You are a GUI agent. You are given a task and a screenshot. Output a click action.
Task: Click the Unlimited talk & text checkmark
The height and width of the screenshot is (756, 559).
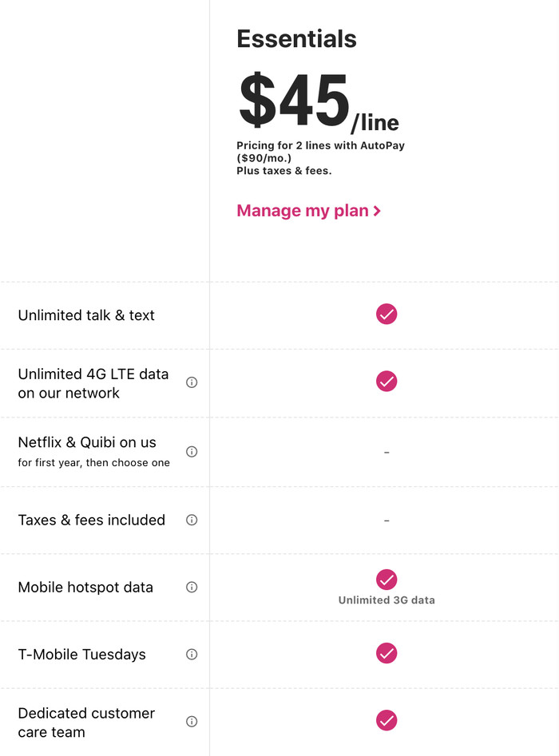[387, 314]
